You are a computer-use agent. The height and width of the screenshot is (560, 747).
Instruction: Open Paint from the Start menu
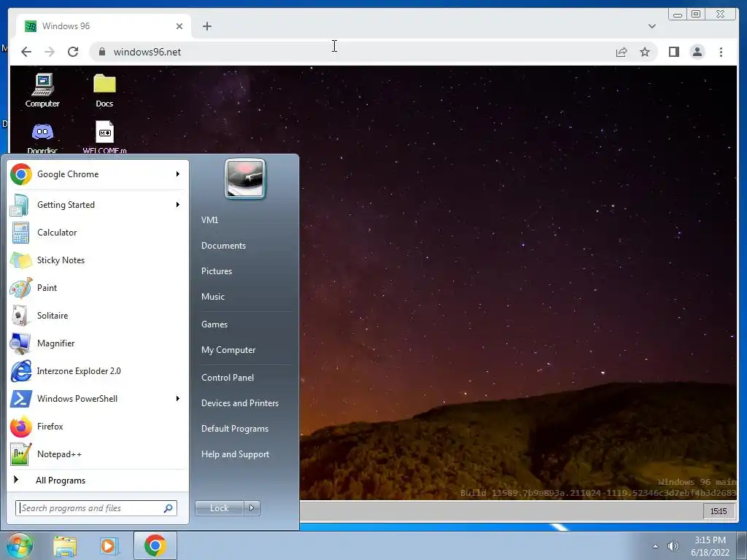tap(98, 287)
